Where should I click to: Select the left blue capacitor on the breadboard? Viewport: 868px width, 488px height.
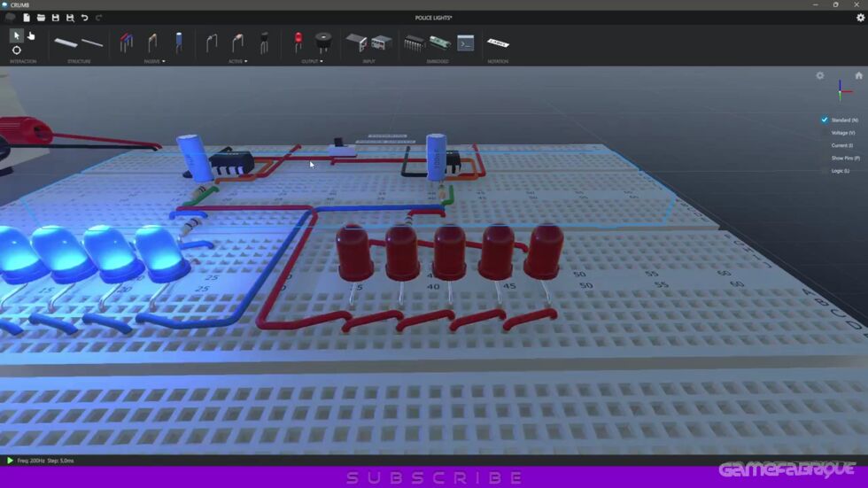[194, 157]
